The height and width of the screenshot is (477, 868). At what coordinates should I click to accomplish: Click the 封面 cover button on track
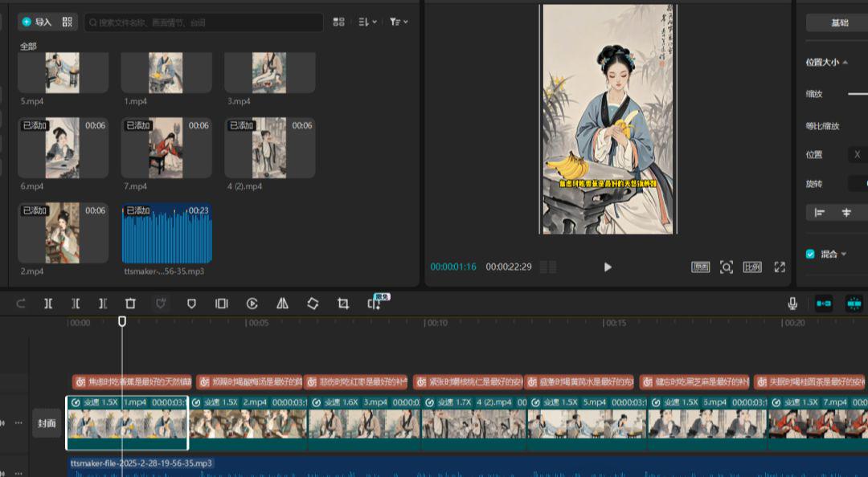[47, 423]
